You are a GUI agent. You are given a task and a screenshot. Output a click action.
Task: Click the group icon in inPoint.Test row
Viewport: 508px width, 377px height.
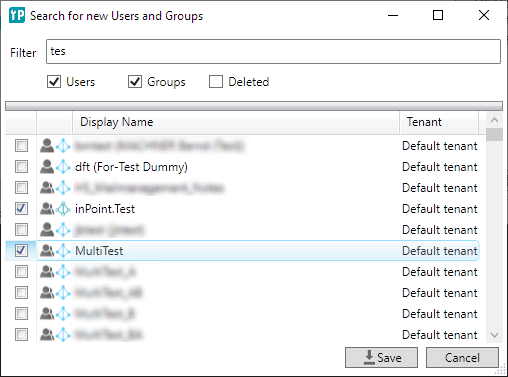[47, 209]
